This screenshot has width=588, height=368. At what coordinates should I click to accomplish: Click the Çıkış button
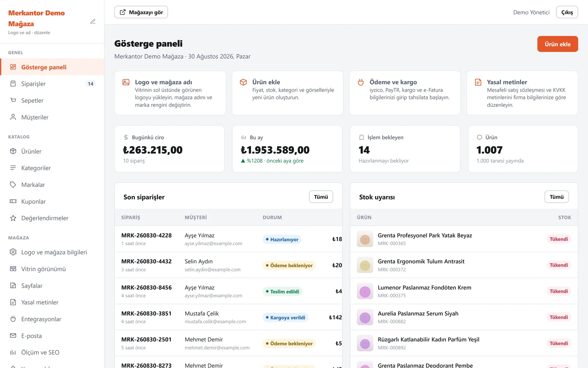pyautogui.click(x=567, y=12)
